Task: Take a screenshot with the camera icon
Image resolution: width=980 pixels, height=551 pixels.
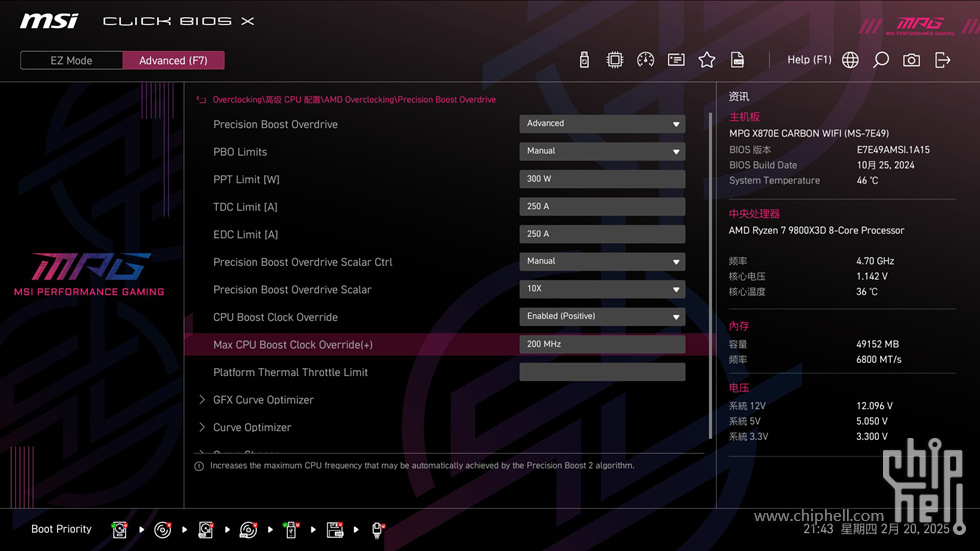Action: click(911, 60)
